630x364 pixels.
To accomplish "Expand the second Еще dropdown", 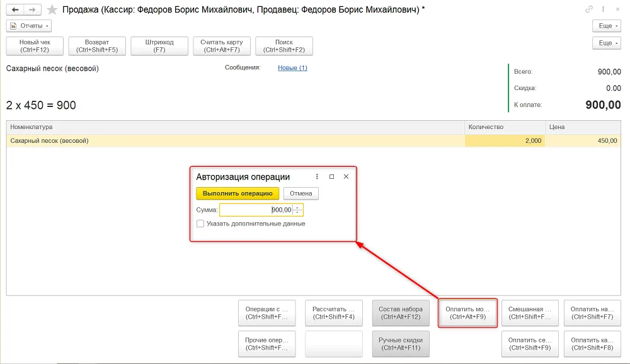I will pyautogui.click(x=607, y=43).
